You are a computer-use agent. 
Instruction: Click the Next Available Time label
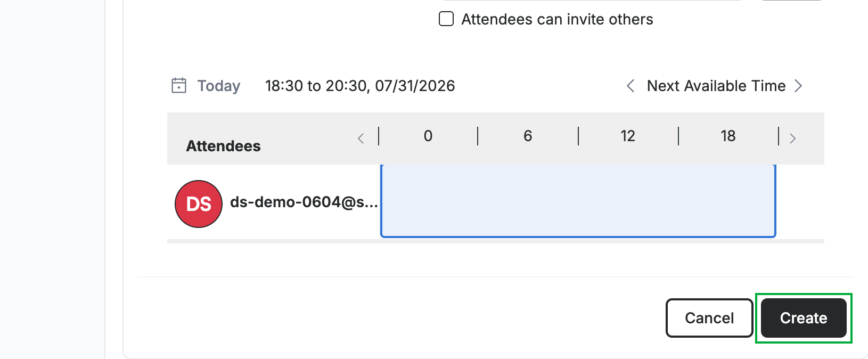(x=716, y=86)
